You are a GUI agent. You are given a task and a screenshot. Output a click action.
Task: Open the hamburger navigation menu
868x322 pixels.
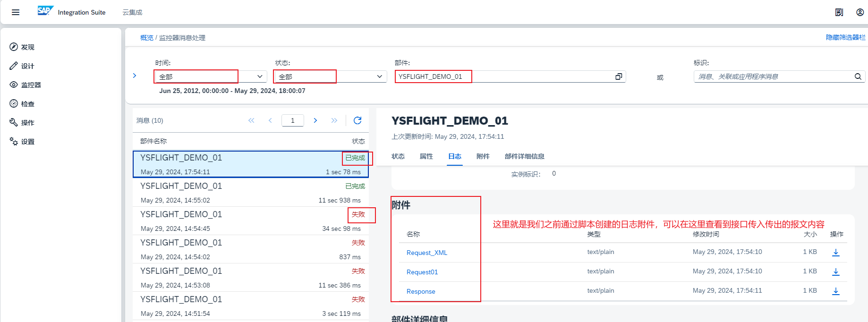coord(16,12)
